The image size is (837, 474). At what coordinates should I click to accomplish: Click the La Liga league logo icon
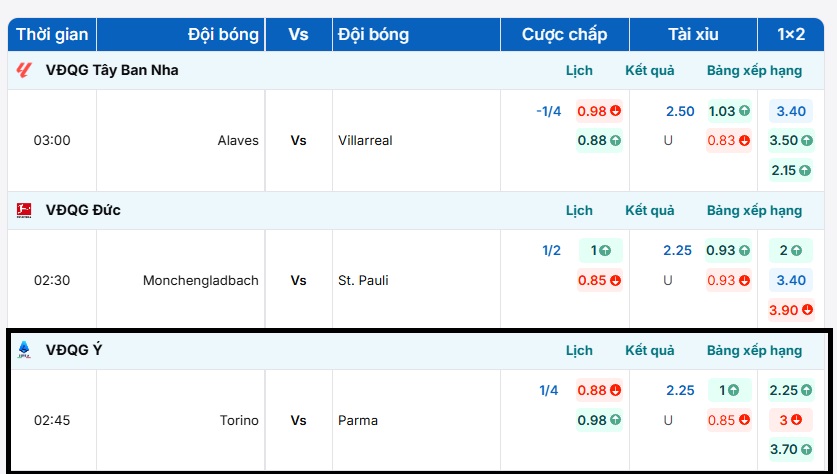coord(25,70)
